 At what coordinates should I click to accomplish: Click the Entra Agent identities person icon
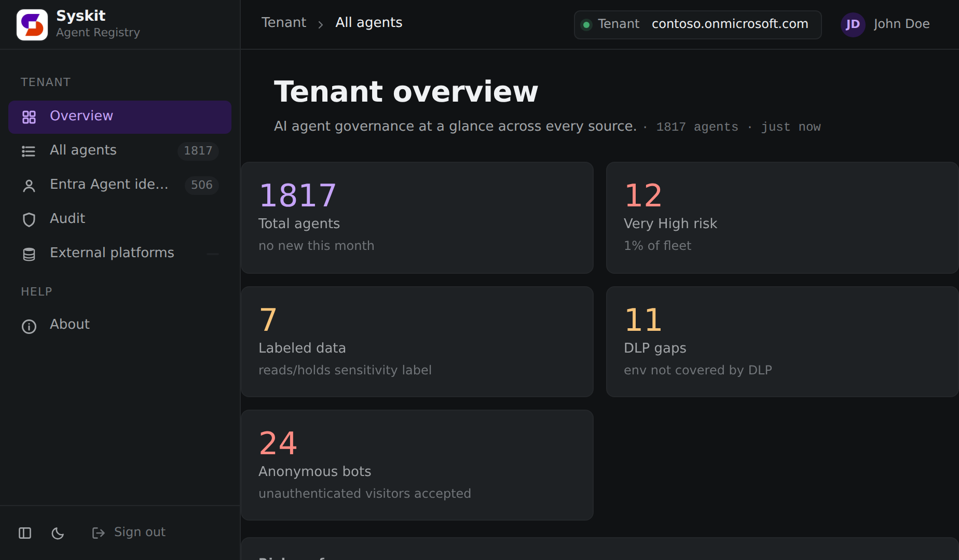coord(29,186)
